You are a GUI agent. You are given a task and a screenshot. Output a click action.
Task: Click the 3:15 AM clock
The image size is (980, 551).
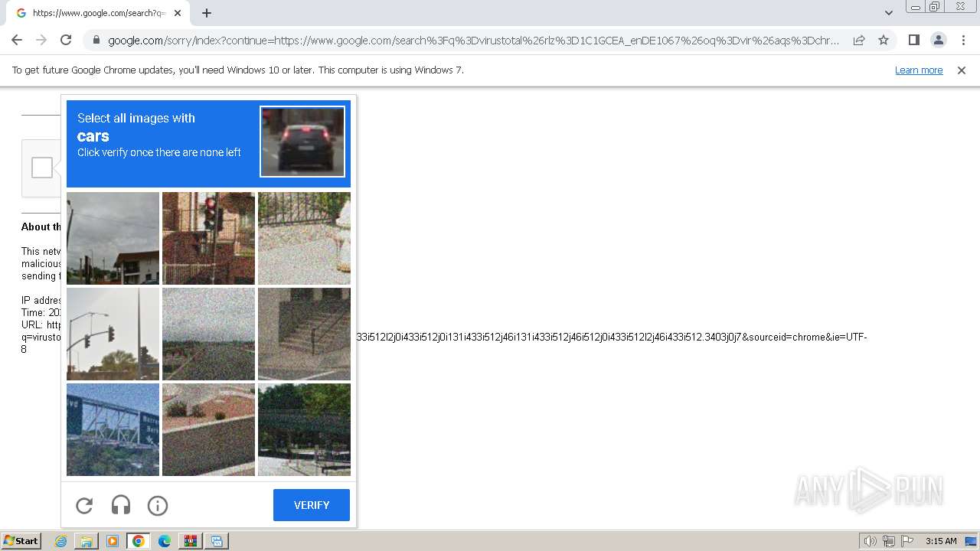[941, 541]
